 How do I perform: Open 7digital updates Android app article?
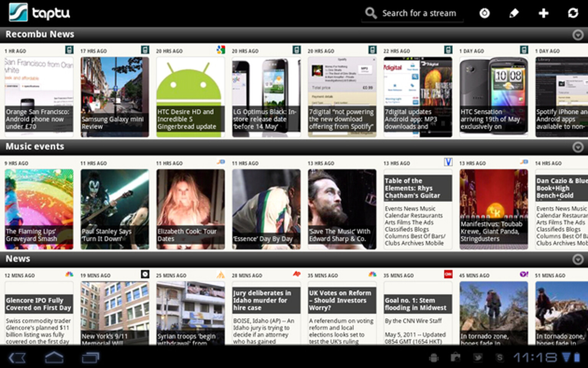(418, 97)
